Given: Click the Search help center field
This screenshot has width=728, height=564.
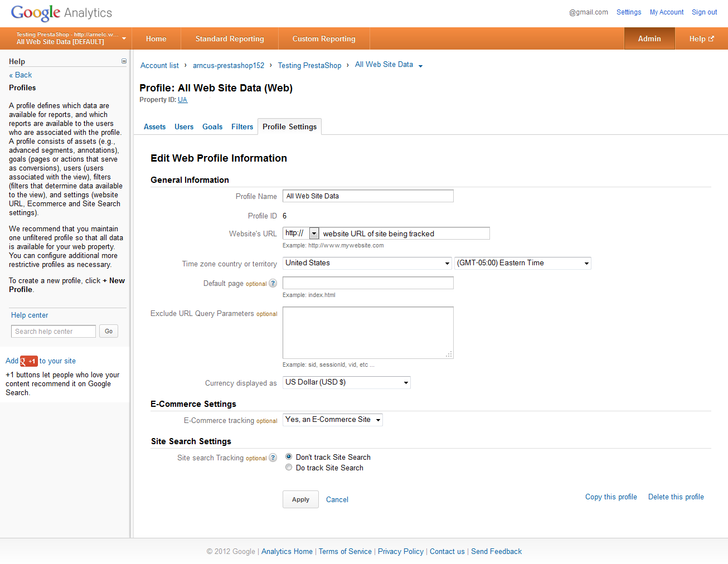Looking at the screenshot, I should tap(54, 332).
